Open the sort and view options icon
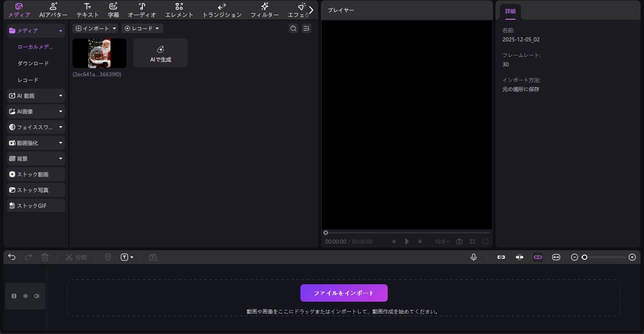 pyautogui.click(x=306, y=28)
